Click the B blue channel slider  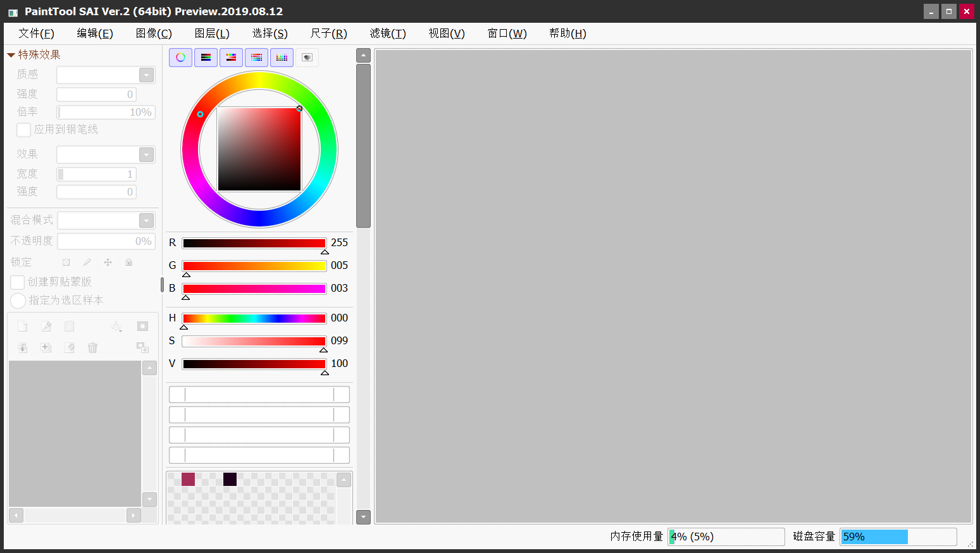254,289
